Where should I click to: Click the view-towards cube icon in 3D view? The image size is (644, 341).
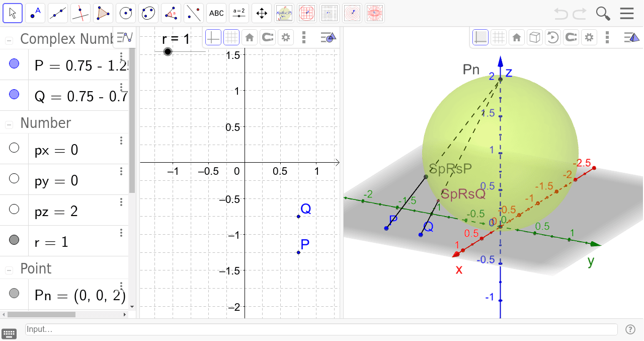[534, 37]
